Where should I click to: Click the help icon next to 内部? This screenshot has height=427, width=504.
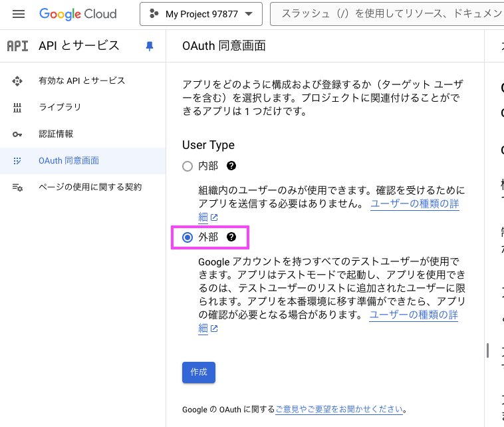coord(231,166)
